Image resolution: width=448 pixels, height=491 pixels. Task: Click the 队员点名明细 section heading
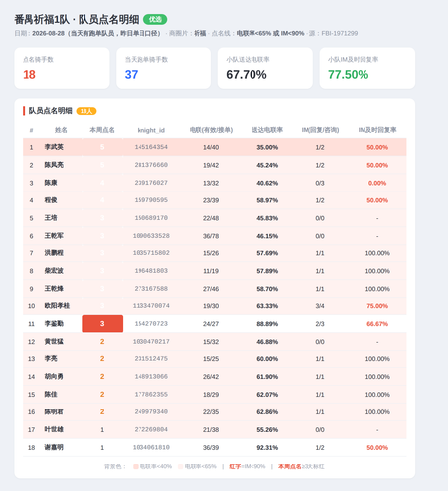50,111
